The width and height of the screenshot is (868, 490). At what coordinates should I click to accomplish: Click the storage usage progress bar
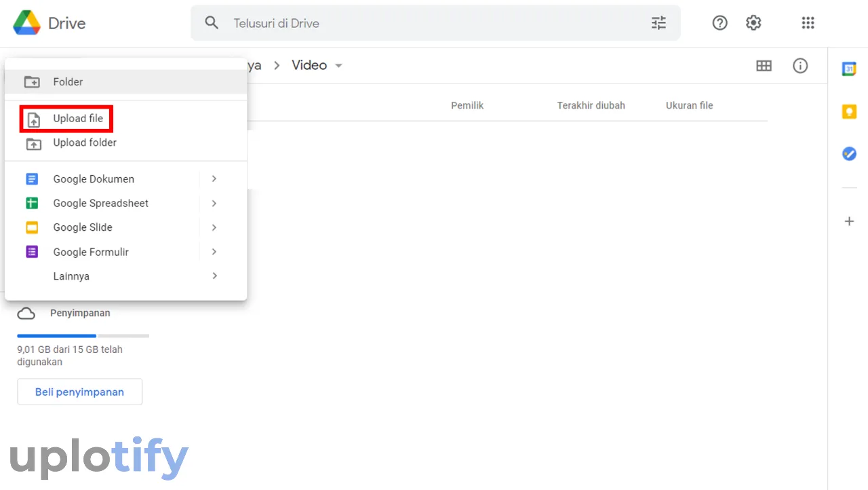coord(83,335)
